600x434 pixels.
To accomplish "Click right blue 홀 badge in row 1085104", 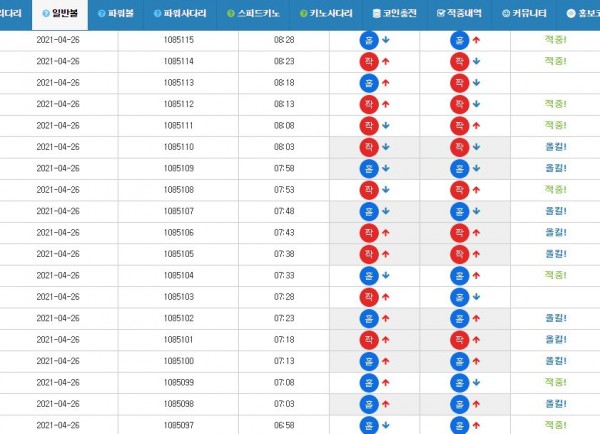I will click(x=460, y=276).
